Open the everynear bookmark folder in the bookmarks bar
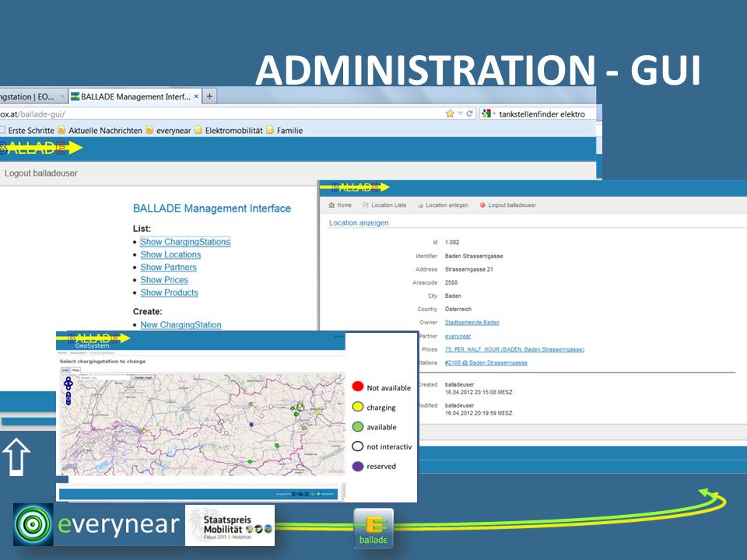 pos(168,131)
